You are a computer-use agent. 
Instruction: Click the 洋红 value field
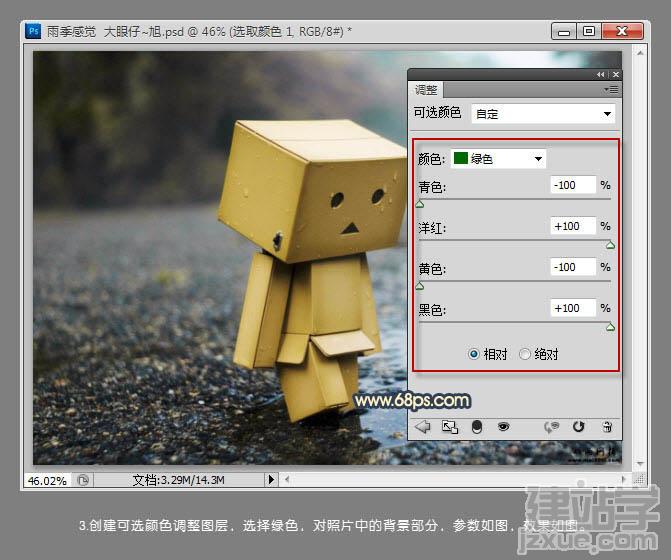pyautogui.click(x=573, y=226)
